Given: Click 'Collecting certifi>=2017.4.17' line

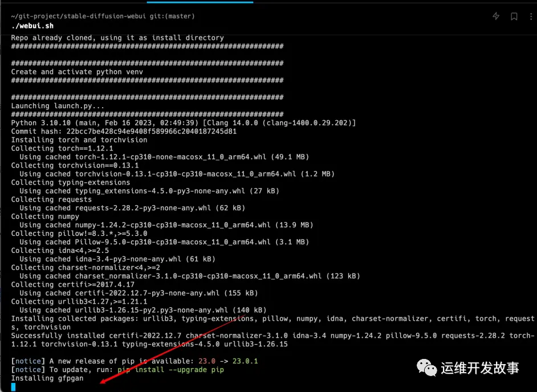Looking at the screenshot, I should coord(72,284).
